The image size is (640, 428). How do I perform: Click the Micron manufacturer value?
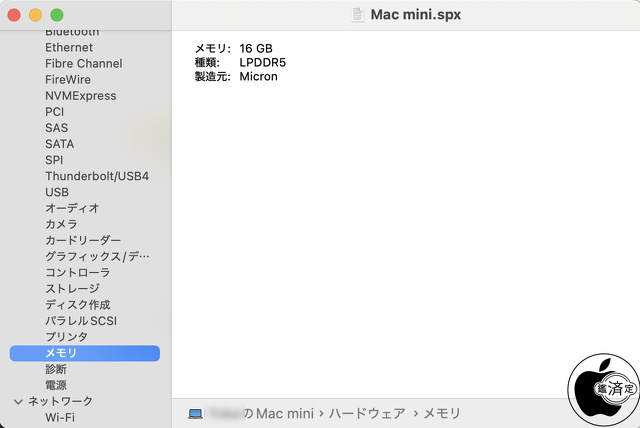point(258,77)
